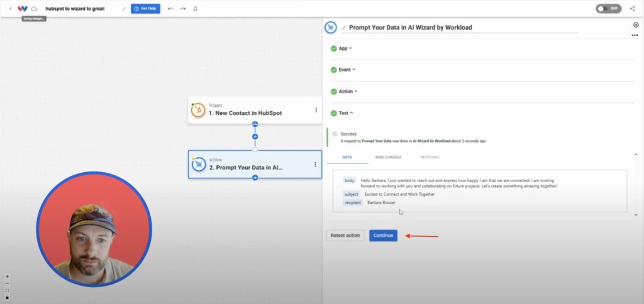Click the AI Wizard app icon in panel header
Screen dimensions: 644x304
click(331, 28)
